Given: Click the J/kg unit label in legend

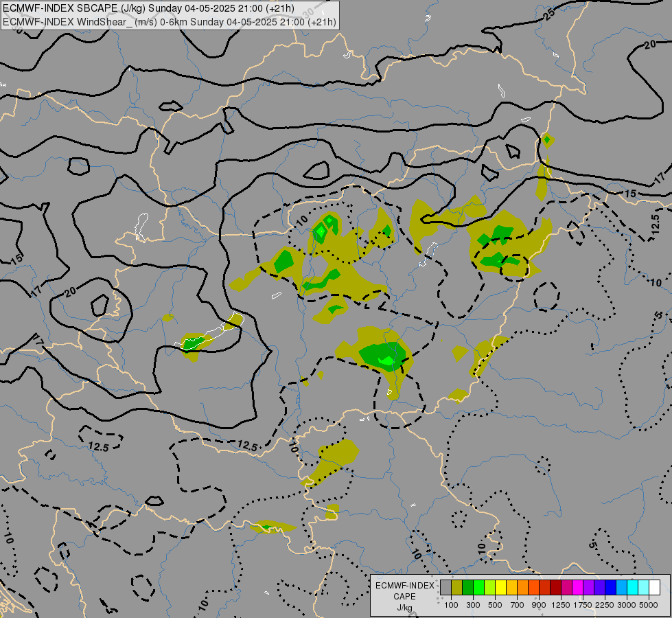Looking at the screenshot, I should click(x=404, y=608).
